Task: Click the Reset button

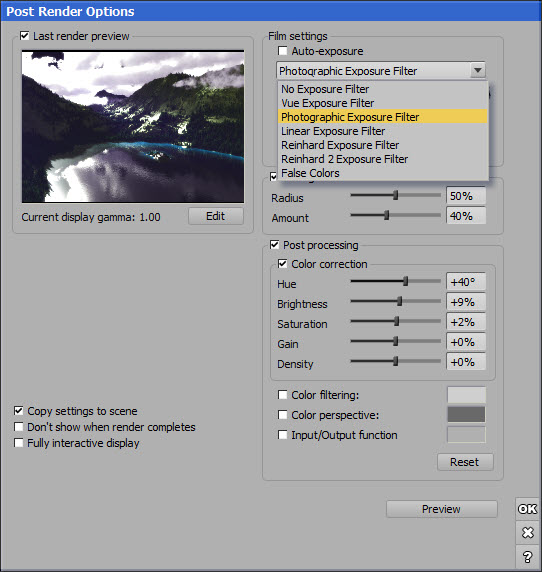Action: (x=465, y=462)
